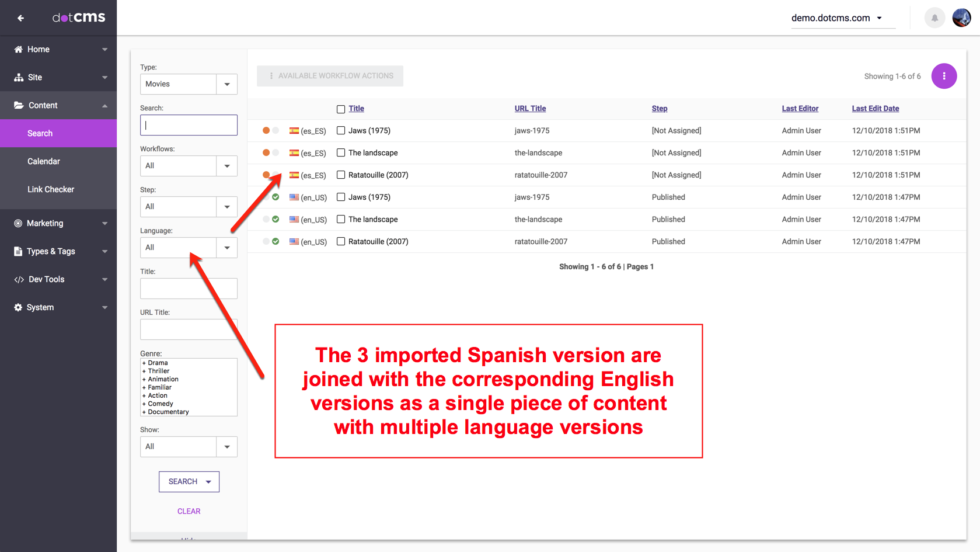Focus the Search text field
980x552 pixels.
pos(189,125)
